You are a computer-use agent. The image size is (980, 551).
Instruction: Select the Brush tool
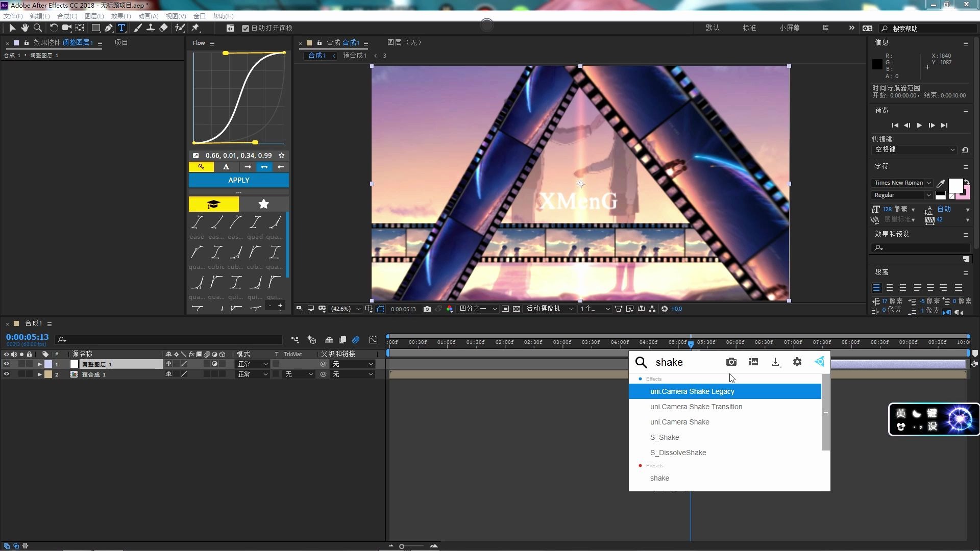pyautogui.click(x=138, y=28)
